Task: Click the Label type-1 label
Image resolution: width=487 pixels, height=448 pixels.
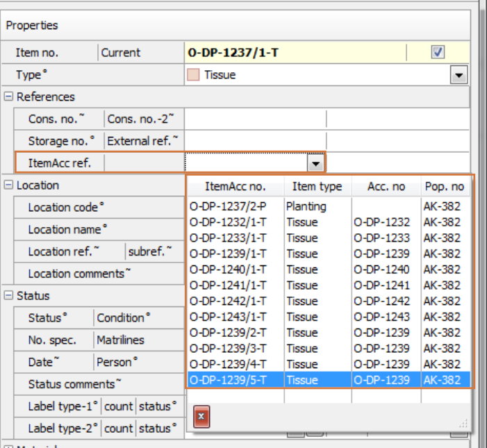Action: click(63, 406)
